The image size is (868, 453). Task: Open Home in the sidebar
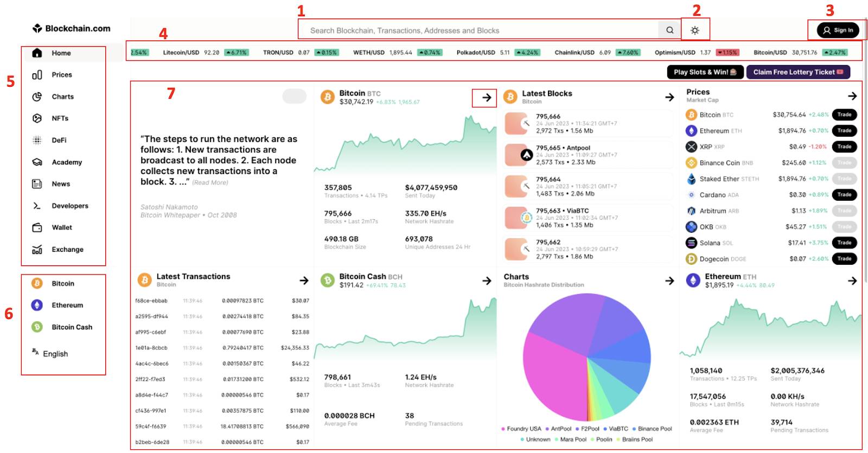tap(61, 53)
